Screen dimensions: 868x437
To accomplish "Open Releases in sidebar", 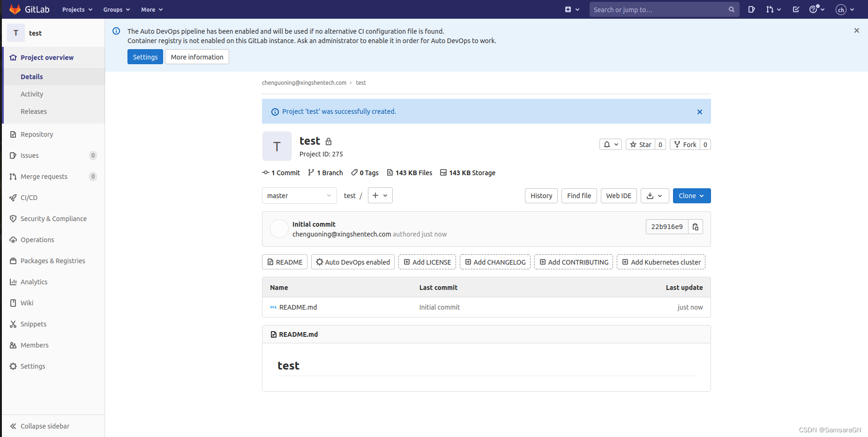I will [x=53, y=111].
